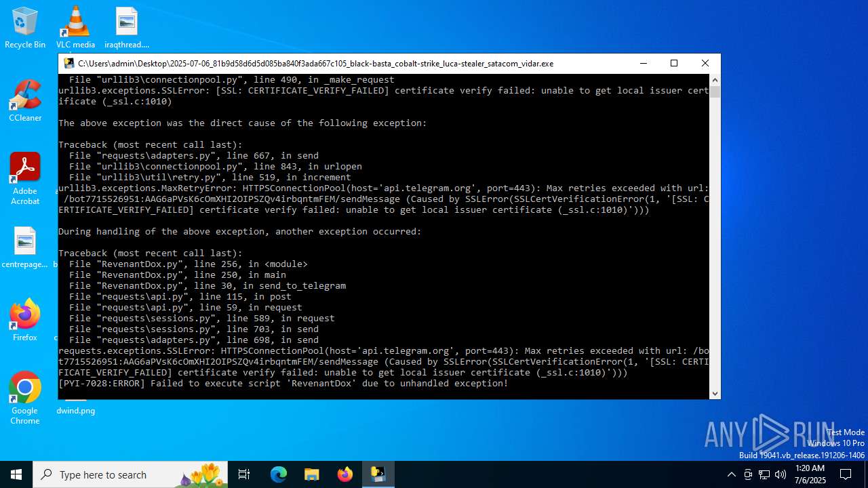Focus the taskbar search box
Screen dimensions: 868x488
pos(131,474)
